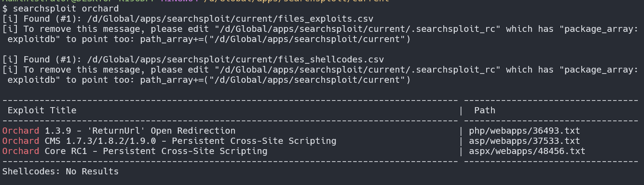Click the 'Shellcodes: No Results' line
Screen dimensions: 644x185
coord(61,171)
